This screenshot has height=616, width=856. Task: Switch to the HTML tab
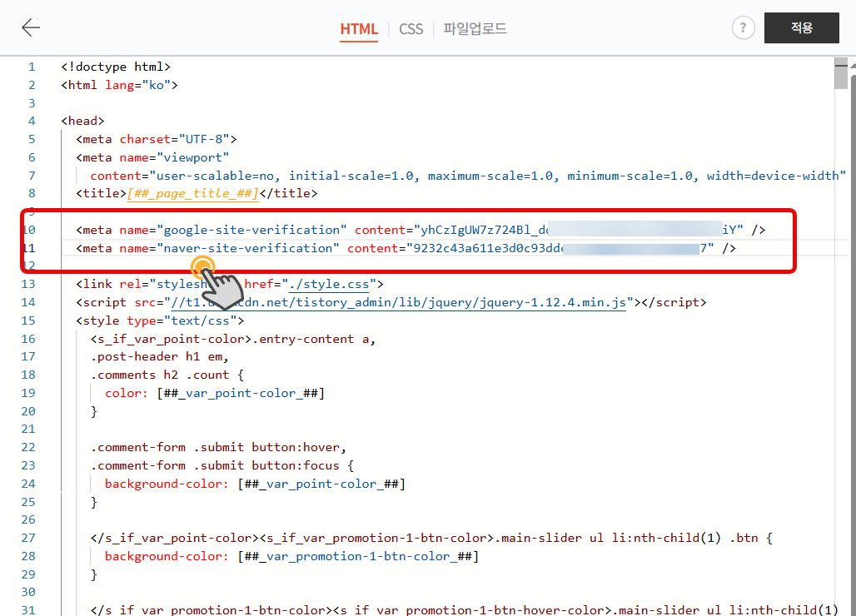[x=359, y=29]
